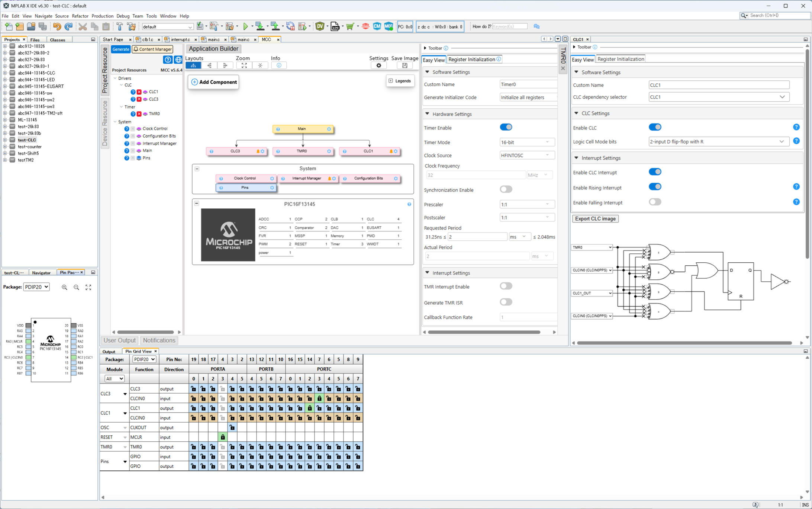The height and width of the screenshot is (509, 812).
Task: Click the Add Component button
Action: [214, 82]
